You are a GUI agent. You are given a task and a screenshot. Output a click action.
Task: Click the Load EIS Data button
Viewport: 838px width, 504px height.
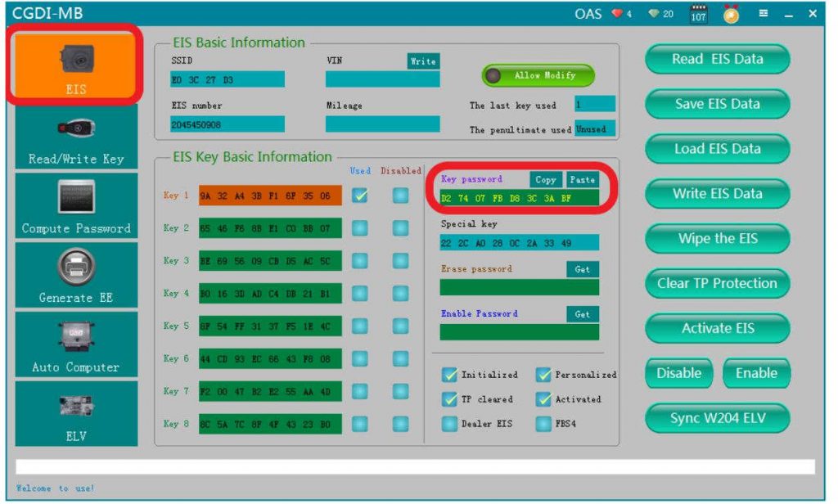tap(717, 149)
